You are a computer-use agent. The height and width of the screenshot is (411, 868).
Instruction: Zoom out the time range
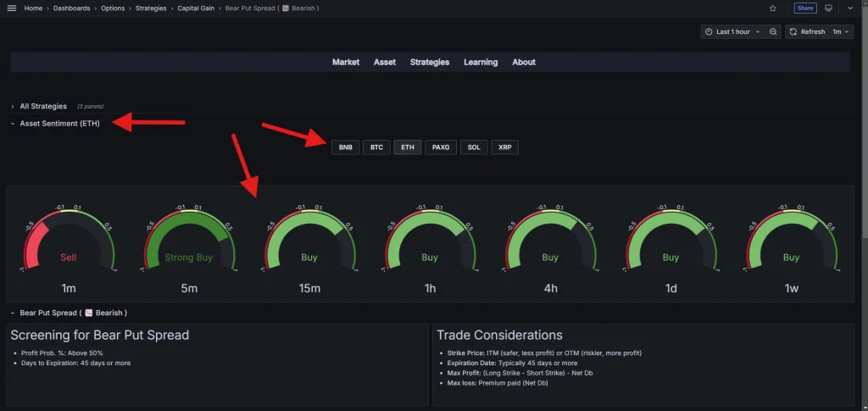773,31
